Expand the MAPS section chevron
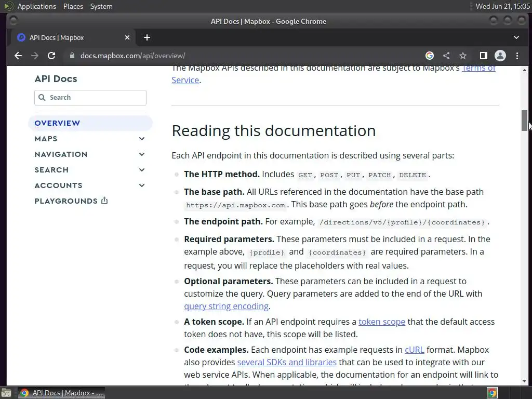 point(142,139)
